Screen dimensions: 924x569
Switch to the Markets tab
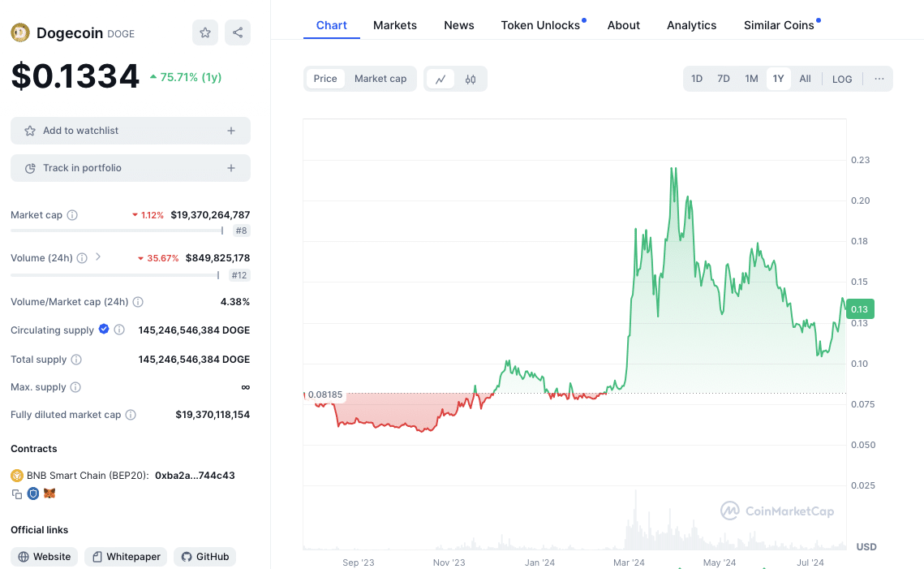[x=395, y=25]
